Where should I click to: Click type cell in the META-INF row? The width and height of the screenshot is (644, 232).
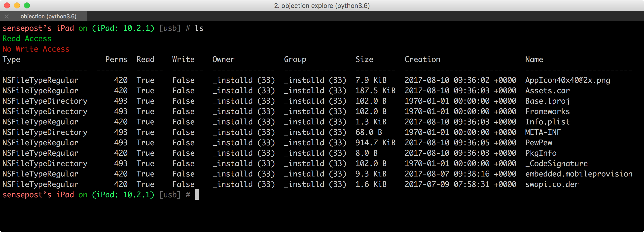tap(45, 132)
